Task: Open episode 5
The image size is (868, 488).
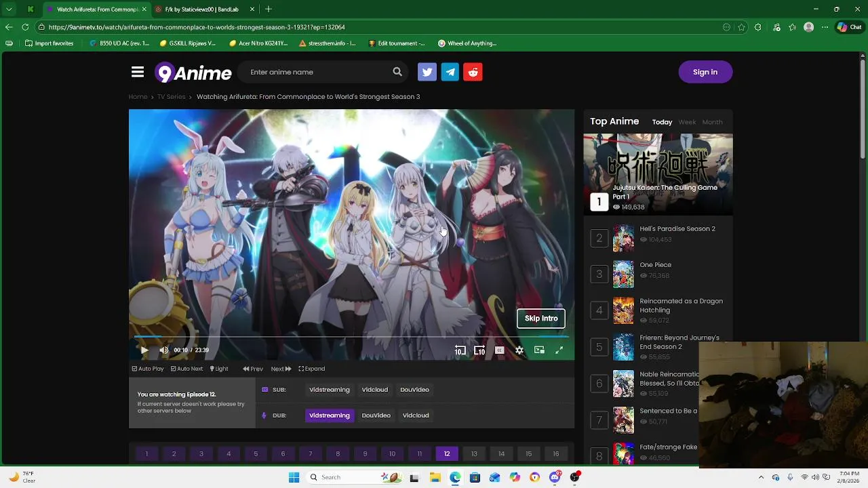Action: click(256, 454)
